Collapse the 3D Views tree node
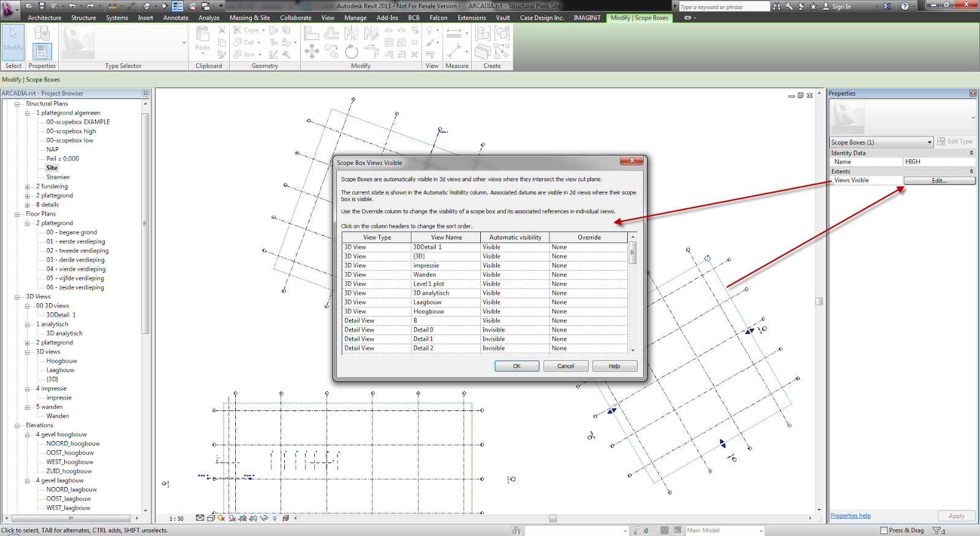 17,297
